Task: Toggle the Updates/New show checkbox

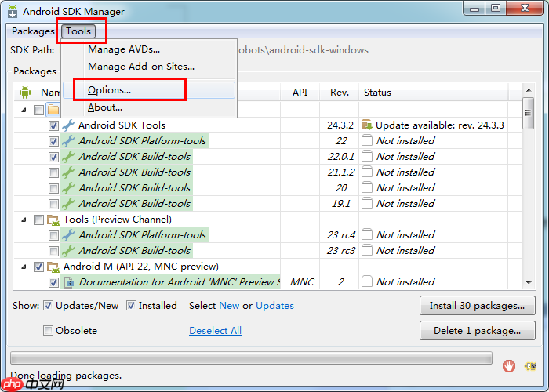Action: pos(48,306)
